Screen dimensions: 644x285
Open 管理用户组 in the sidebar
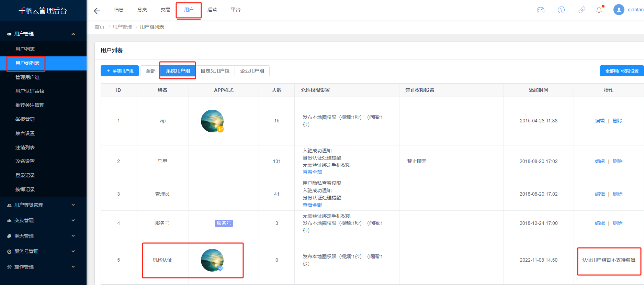(x=43, y=77)
